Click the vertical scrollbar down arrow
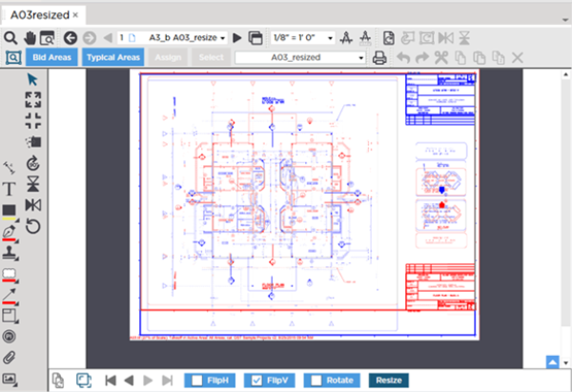This screenshot has width=572, height=392. [x=565, y=362]
